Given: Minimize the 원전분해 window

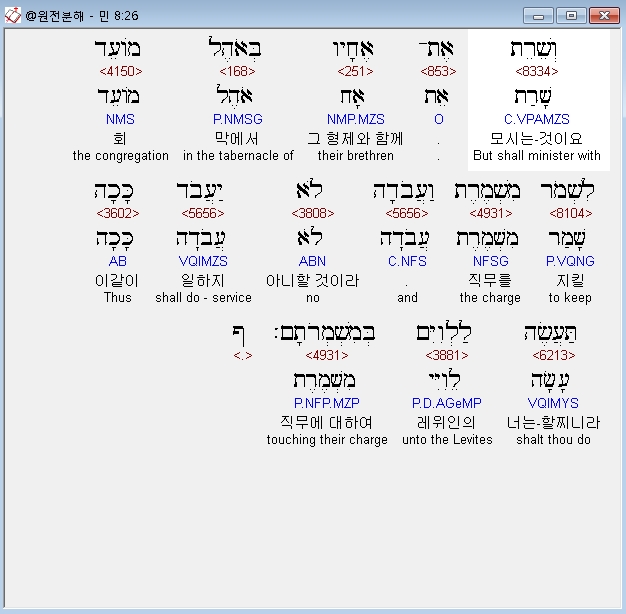Looking at the screenshot, I should coord(538,16).
